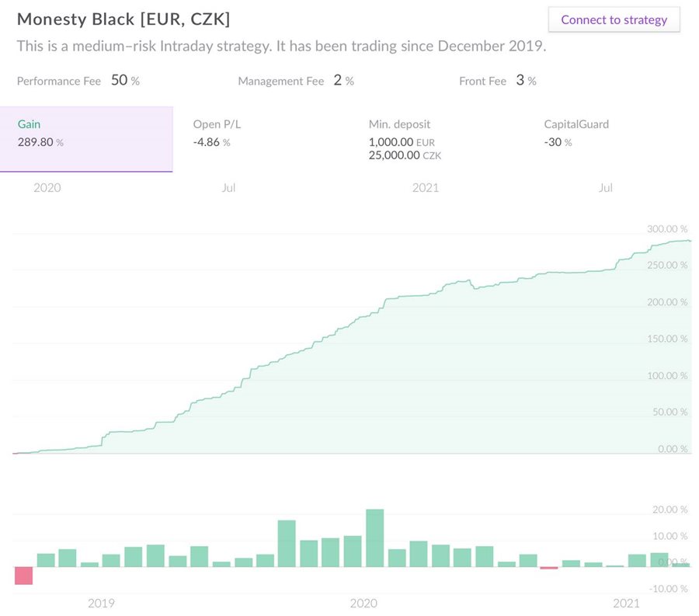
Task: Click the Performance Fee 50 % text
Action: [x=78, y=80]
